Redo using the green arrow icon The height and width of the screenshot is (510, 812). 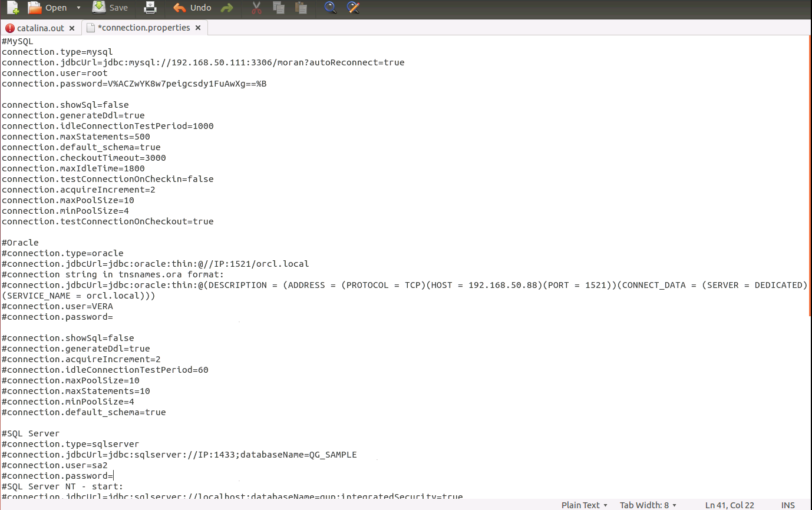(x=226, y=8)
